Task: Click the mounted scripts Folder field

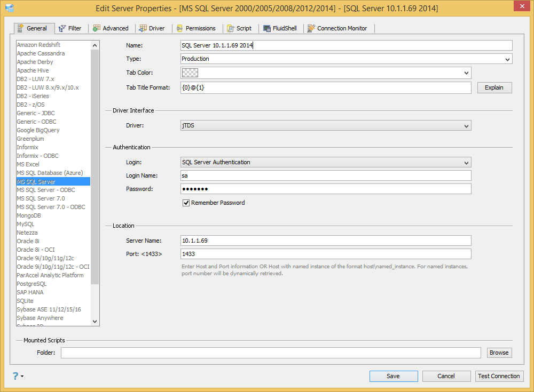Action: (271, 353)
